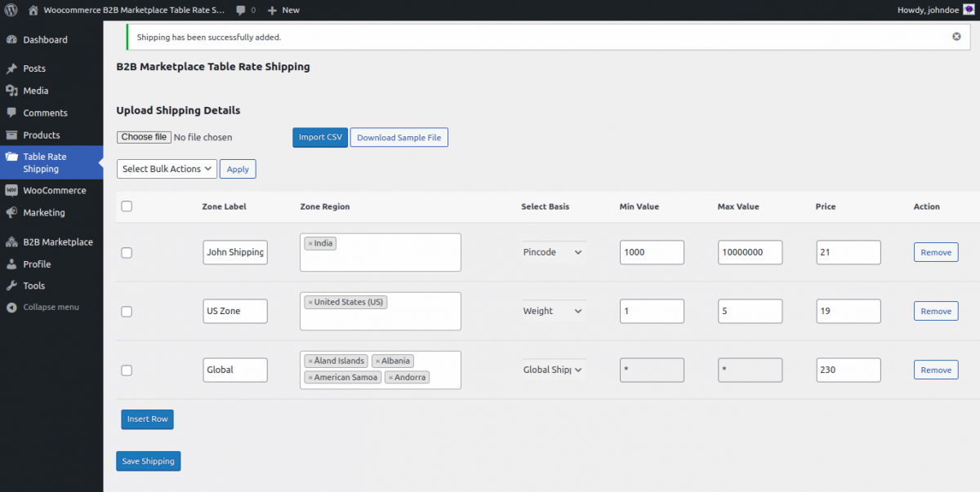
Task: Click the US Zone price input field
Action: pyautogui.click(x=848, y=312)
